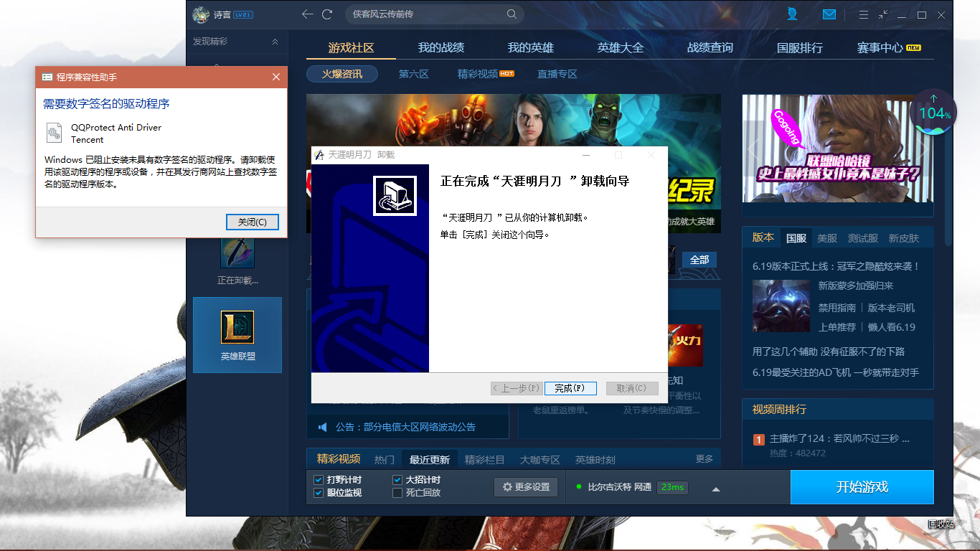Open the 新版蒙多加强归来 link
Screen dimensions: 980x551
pyautogui.click(x=856, y=286)
